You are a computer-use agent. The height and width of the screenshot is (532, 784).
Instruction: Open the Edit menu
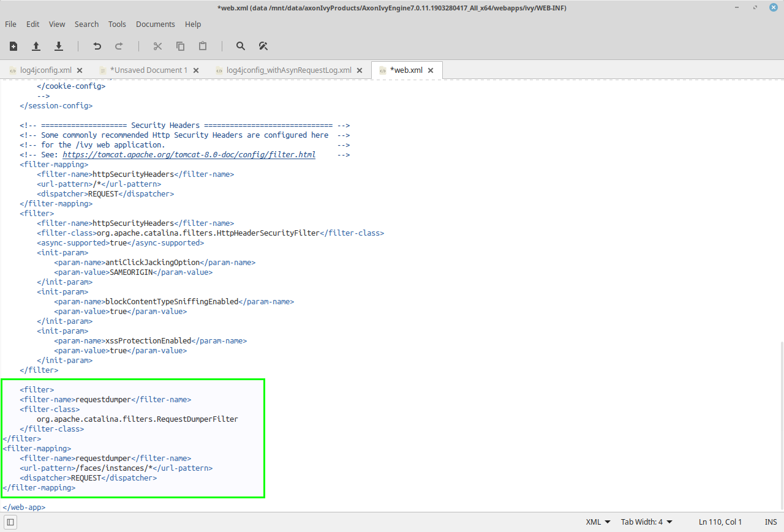click(32, 24)
